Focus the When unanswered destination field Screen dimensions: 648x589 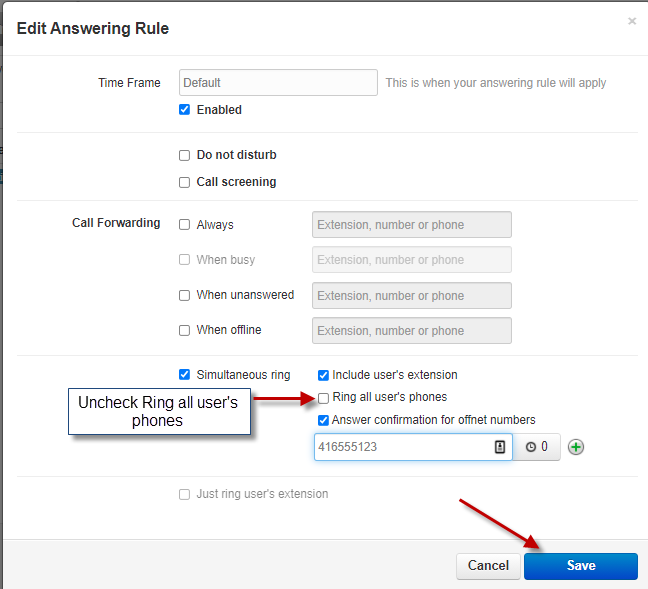[x=411, y=295]
